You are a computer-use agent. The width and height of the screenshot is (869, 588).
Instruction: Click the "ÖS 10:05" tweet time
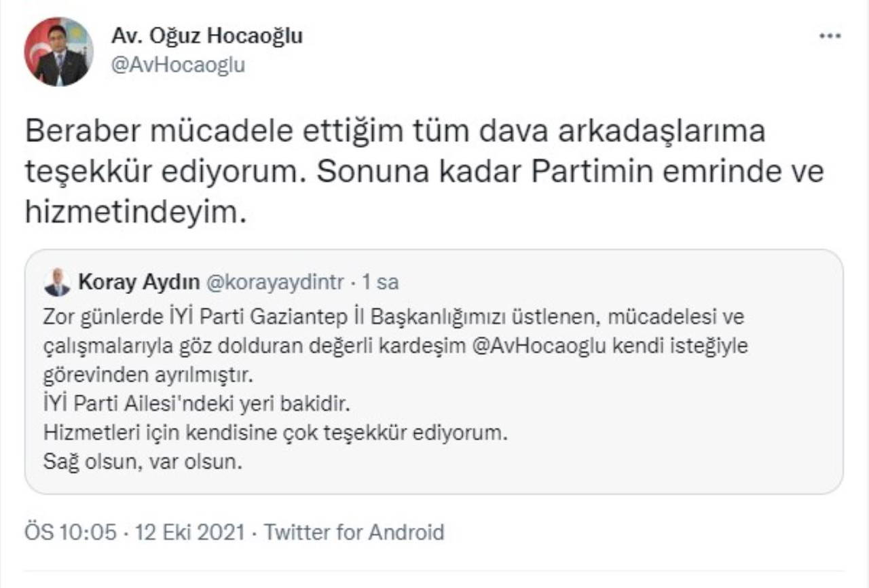coord(70,532)
